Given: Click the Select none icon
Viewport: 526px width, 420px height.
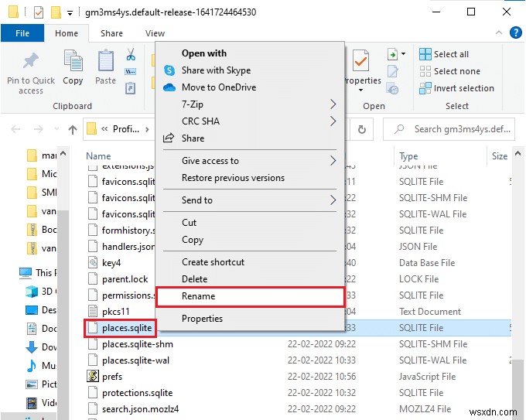Looking at the screenshot, I should [x=425, y=71].
